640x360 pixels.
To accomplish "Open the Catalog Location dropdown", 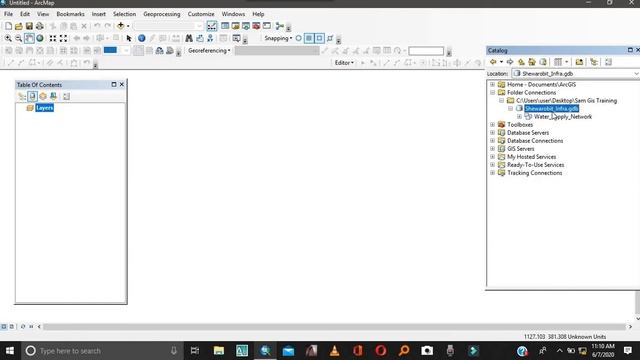I will pos(636,73).
